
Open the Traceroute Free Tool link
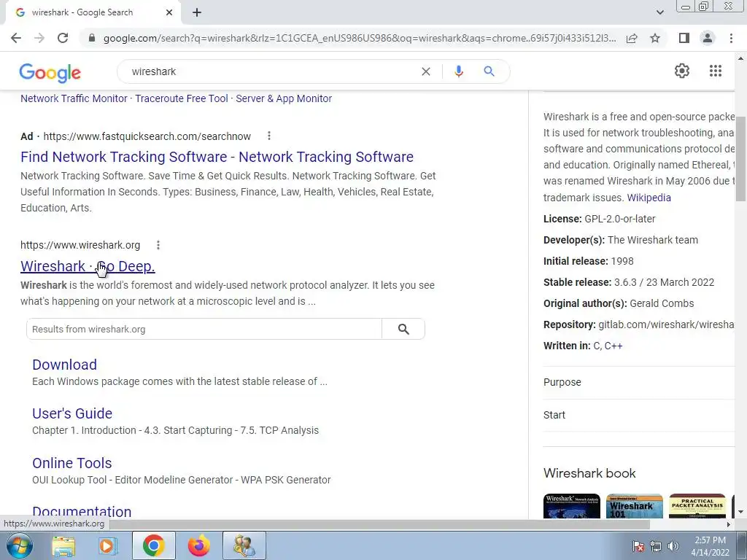coord(182,98)
